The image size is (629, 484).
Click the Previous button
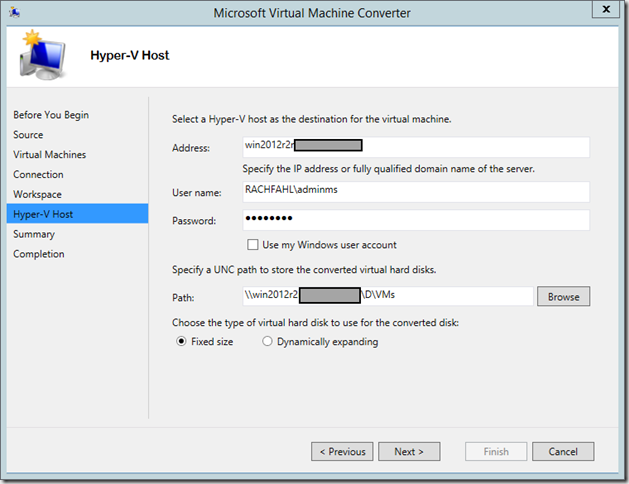click(x=342, y=452)
